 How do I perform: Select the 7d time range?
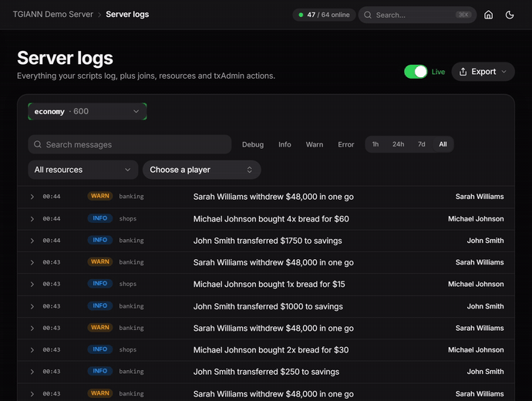point(422,144)
